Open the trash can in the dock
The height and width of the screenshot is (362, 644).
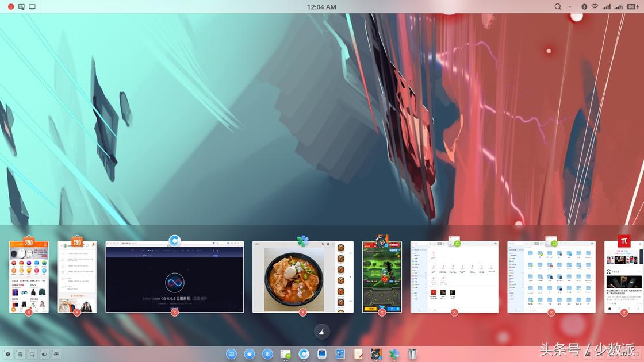[x=412, y=354]
